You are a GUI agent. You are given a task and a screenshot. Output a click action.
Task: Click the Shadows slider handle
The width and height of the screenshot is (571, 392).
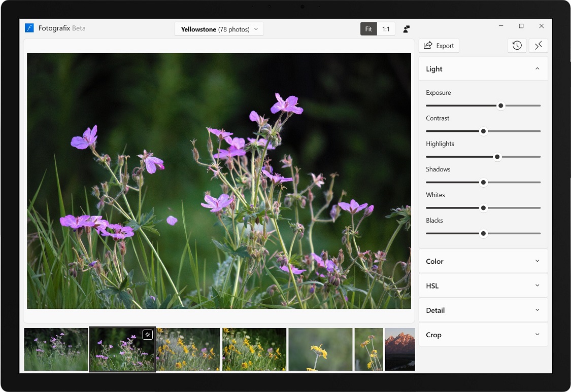pyautogui.click(x=483, y=183)
